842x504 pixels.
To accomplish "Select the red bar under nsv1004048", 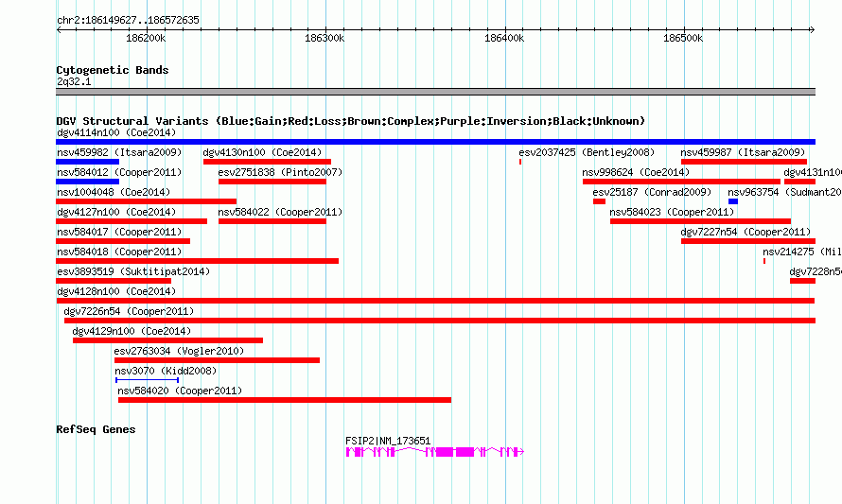I will tap(146, 201).
